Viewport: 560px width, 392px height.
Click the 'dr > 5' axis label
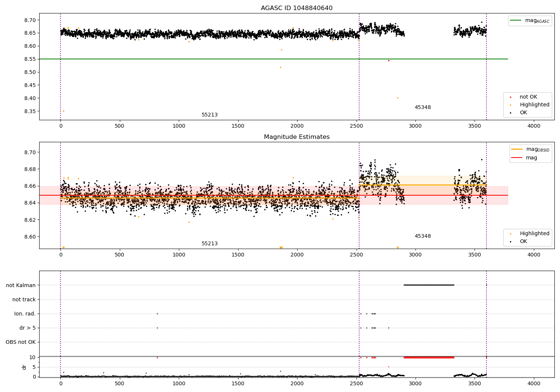point(28,328)
